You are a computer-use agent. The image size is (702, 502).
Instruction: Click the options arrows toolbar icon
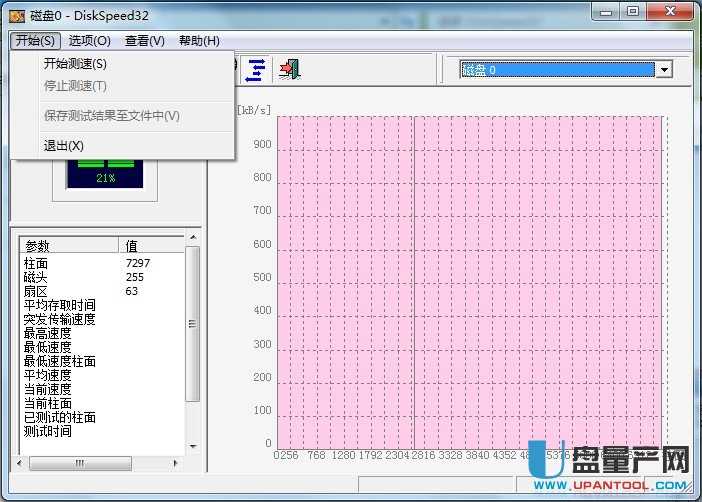click(257, 69)
